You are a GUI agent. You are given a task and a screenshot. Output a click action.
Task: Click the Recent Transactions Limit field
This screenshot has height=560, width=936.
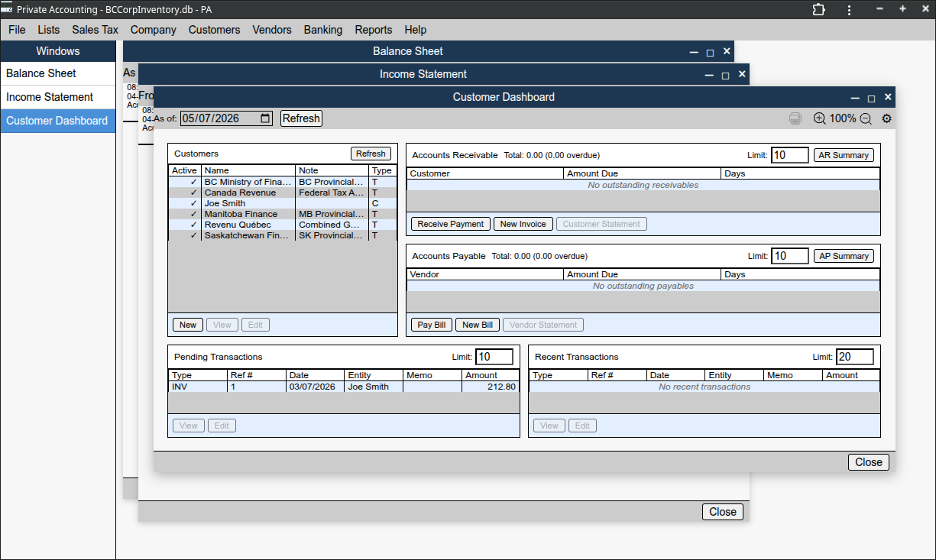coord(855,357)
